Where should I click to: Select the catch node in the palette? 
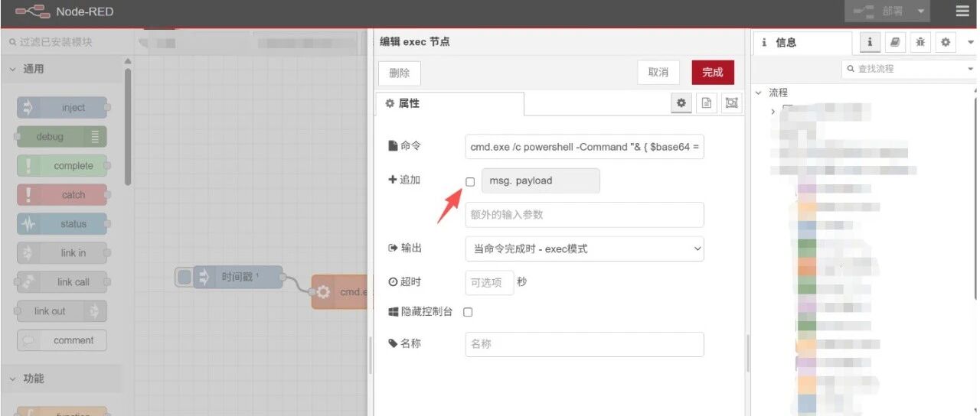(x=63, y=195)
